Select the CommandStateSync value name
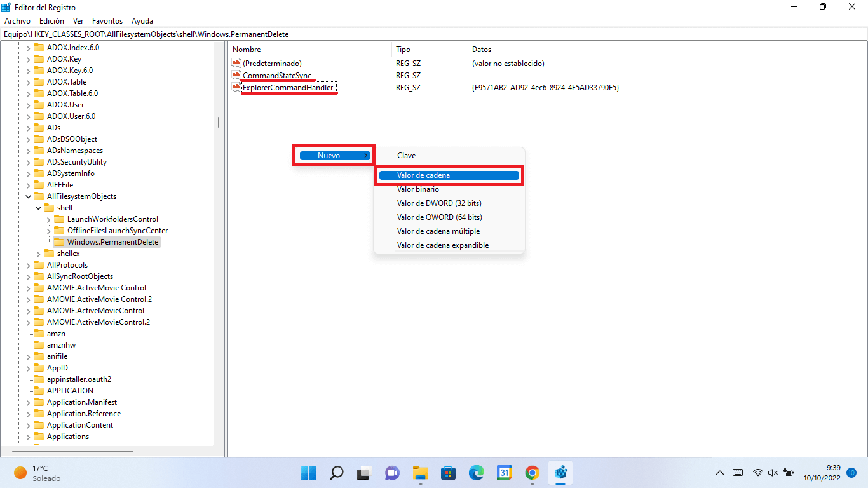Viewport: 868px width, 488px height. point(277,76)
